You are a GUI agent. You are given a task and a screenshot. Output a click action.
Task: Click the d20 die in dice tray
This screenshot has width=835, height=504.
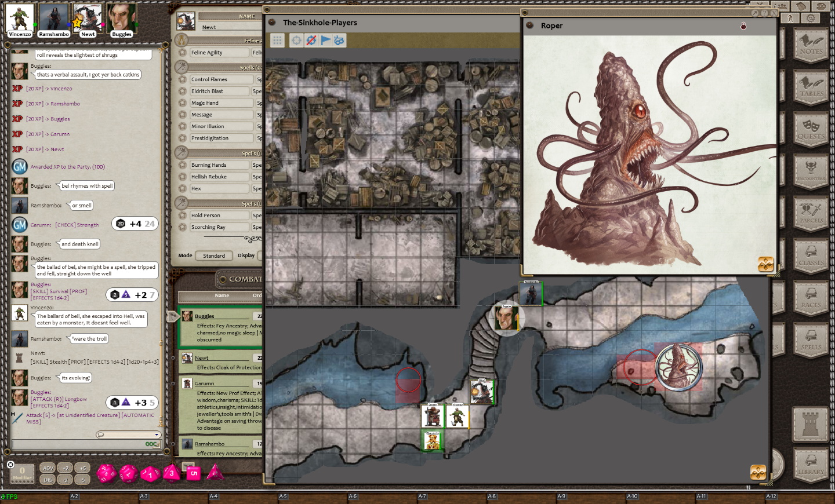coord(106,473)
